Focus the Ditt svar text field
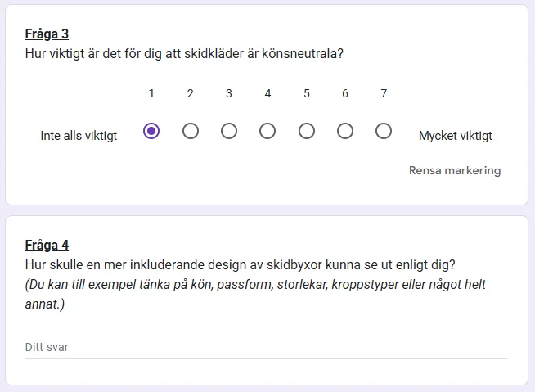This screenshot has height=392, width=535. pyautogui.click(x=266, y=348)
